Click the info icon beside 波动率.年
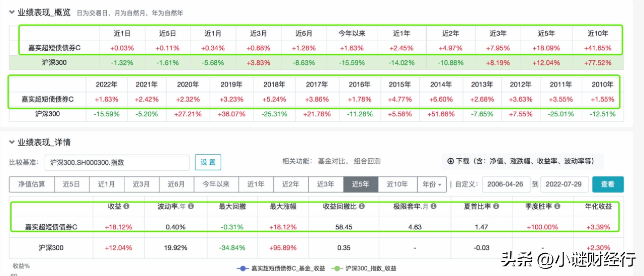 [x=190, y=207]
